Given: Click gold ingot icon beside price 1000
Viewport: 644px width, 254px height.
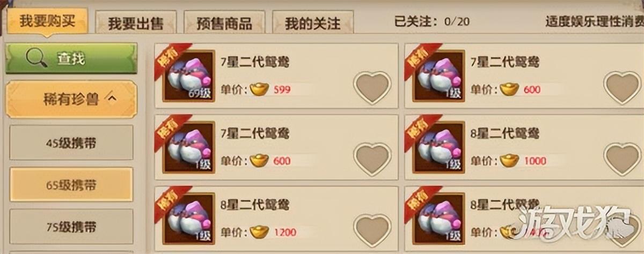Looking at the screenshot, I should click(x=509, y=160).
